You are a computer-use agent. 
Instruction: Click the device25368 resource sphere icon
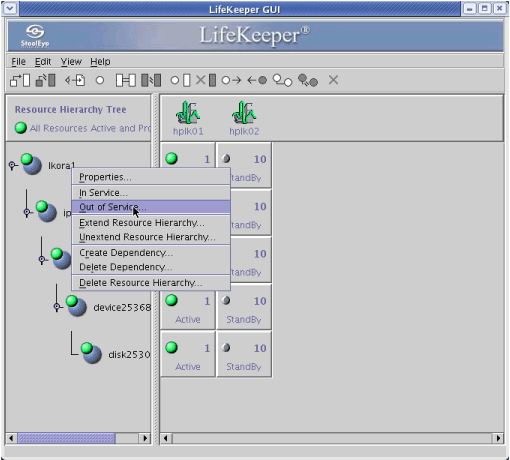point(76,306)
